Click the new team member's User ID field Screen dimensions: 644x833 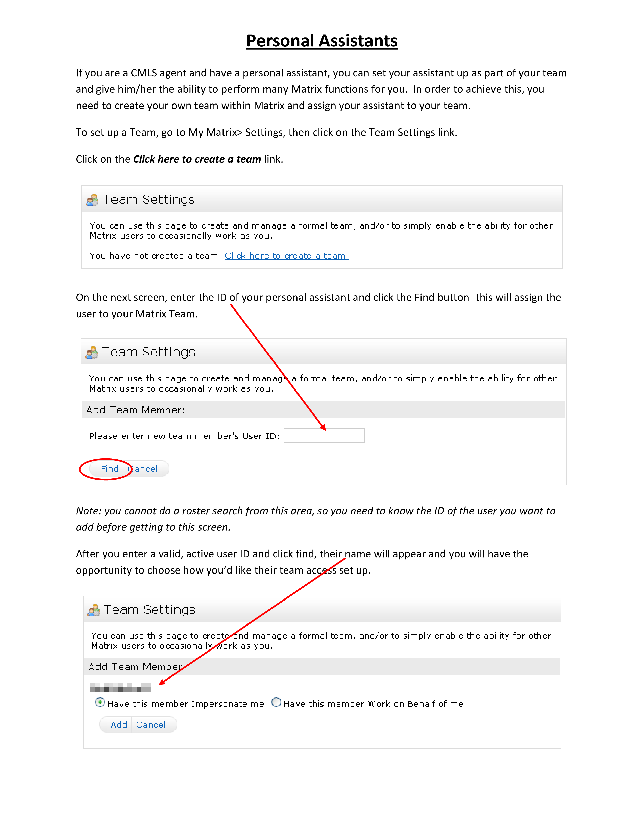coord(324,436)
